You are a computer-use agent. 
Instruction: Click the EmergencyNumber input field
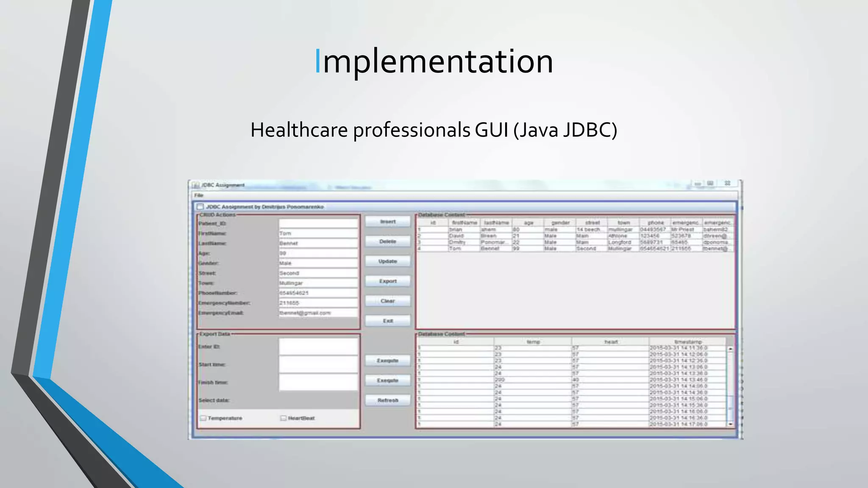point(318,303)
